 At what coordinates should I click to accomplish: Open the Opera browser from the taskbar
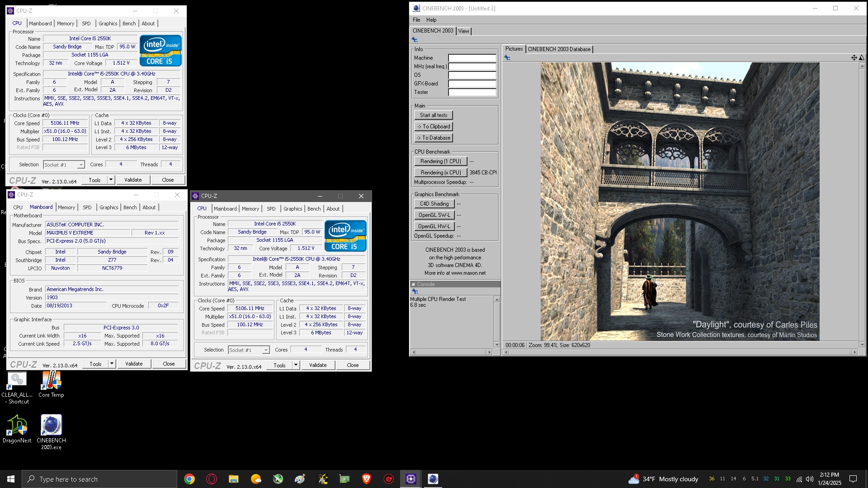211,479
